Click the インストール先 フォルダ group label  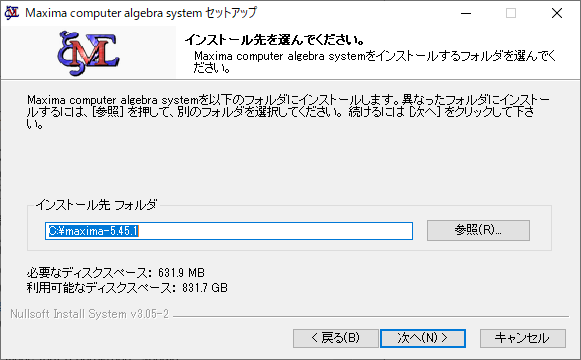coord(96,204)
